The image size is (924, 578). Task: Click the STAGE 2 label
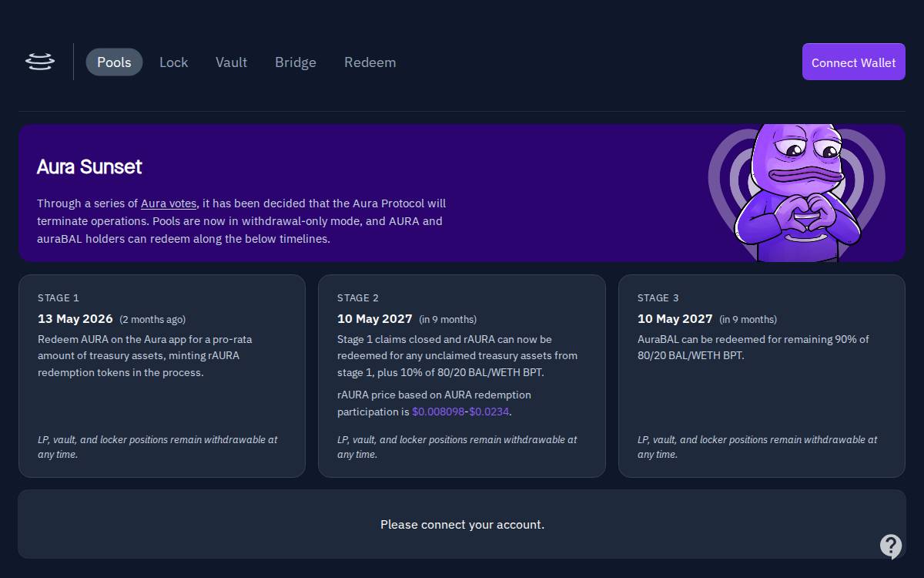tap(358, 297)
